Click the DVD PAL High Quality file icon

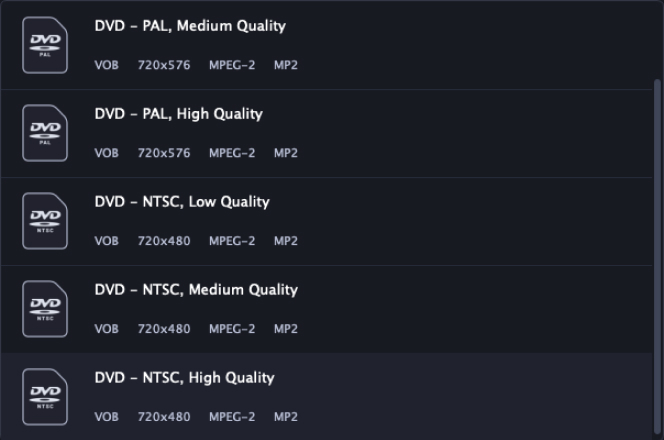45,133
